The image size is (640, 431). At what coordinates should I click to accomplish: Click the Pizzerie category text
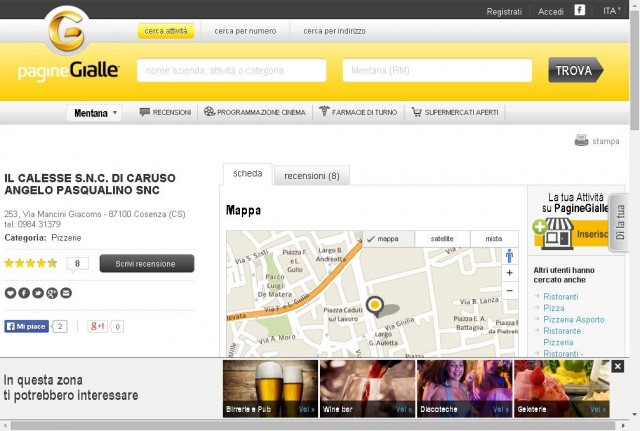click(66, 238)
